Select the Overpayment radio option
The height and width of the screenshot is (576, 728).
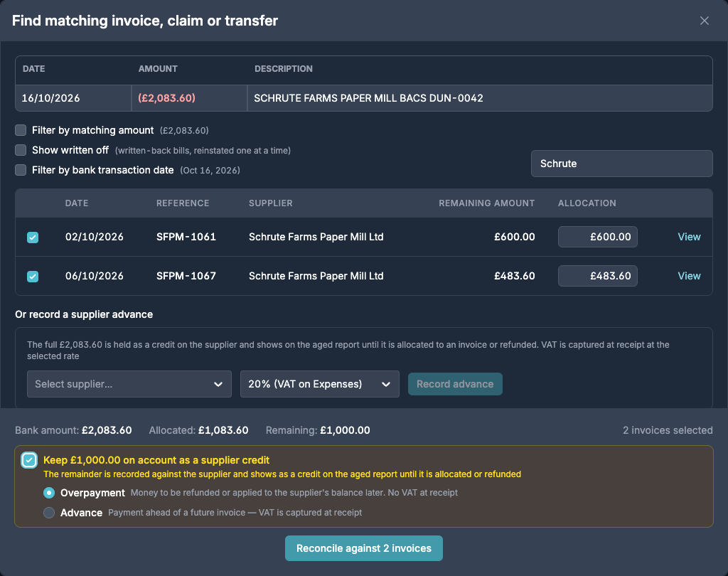pyautogui.click(x=49, y=493)
